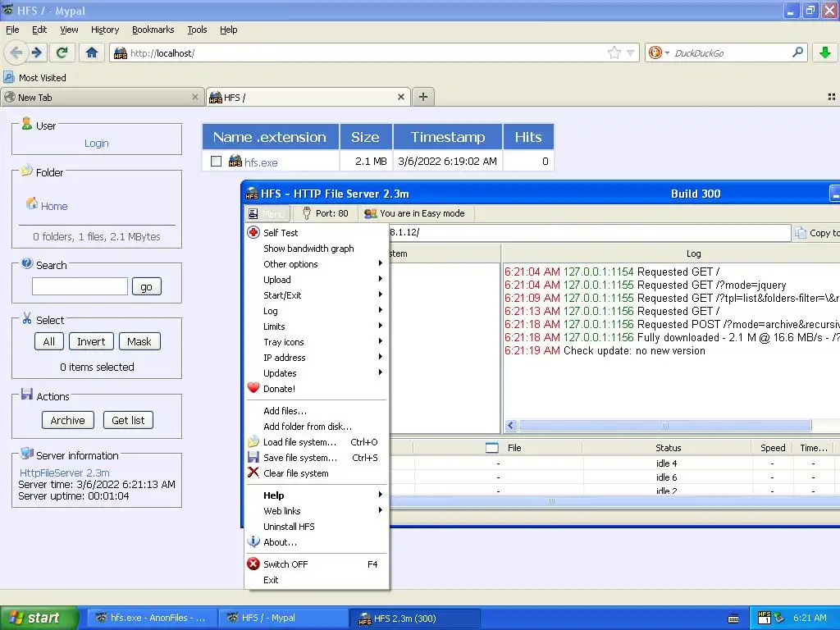Open the DuckDuckGo search engine selector
The width and height of the screenshot is (840, 630).
659,52
